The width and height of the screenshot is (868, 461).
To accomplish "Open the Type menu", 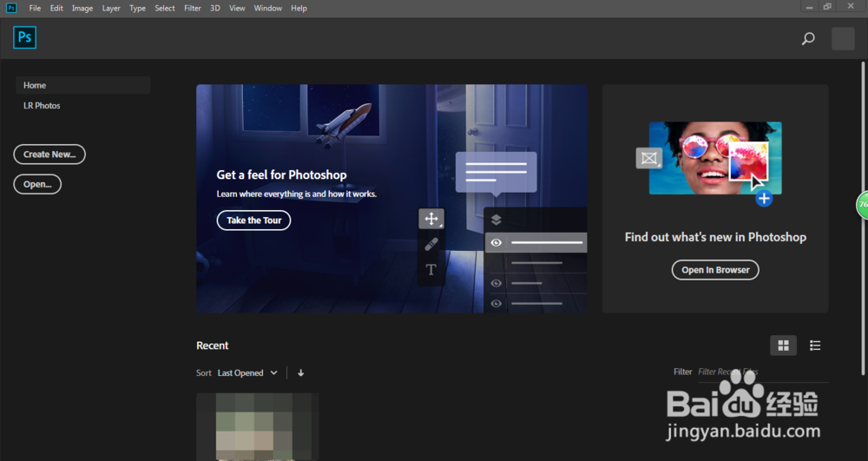I will point(137,9).
